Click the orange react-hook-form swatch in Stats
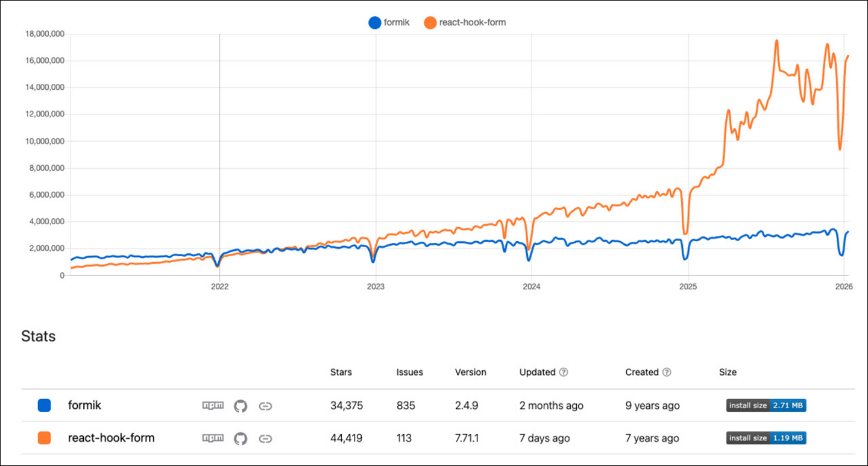The image size is (868, 466). (x=44, y=438)
